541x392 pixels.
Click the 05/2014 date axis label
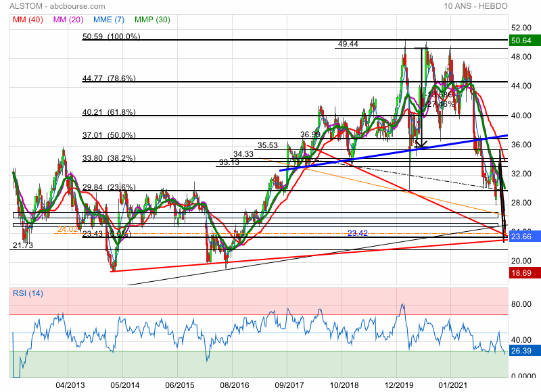[125, 385]
